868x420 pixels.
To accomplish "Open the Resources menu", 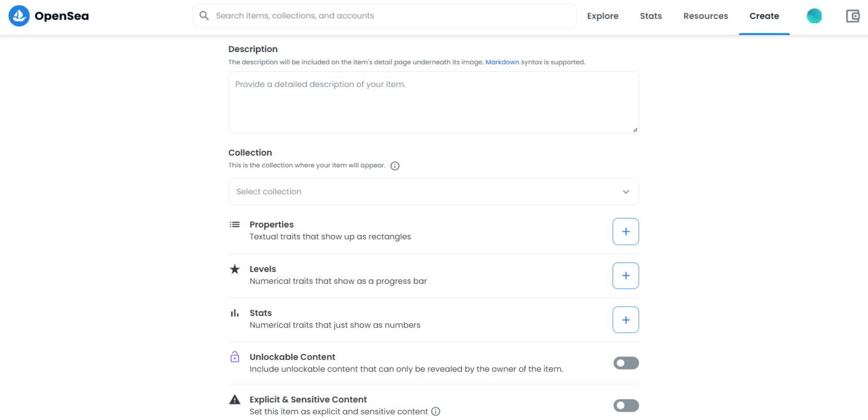I will click(705, 16).
